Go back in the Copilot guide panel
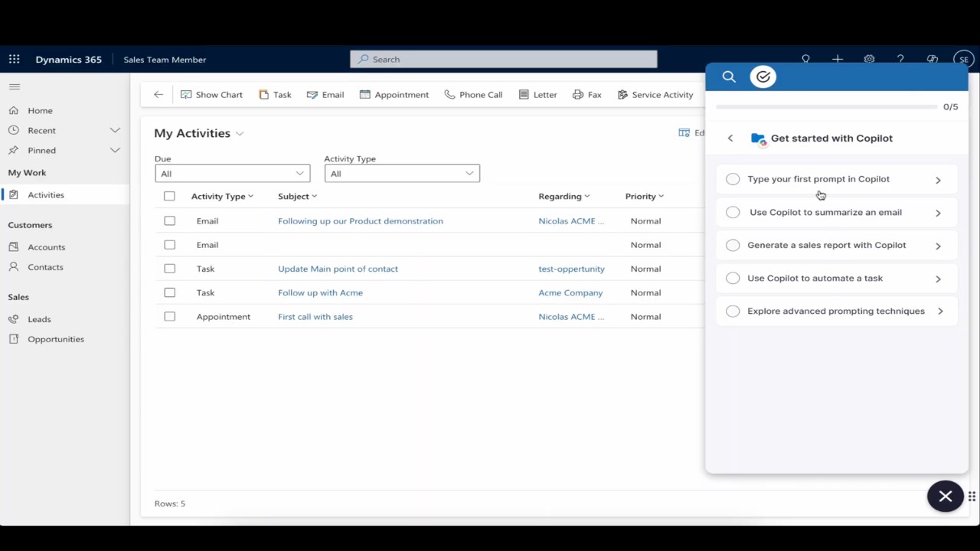Viewport: 980px width, 551px height. (x=730, y=139)
